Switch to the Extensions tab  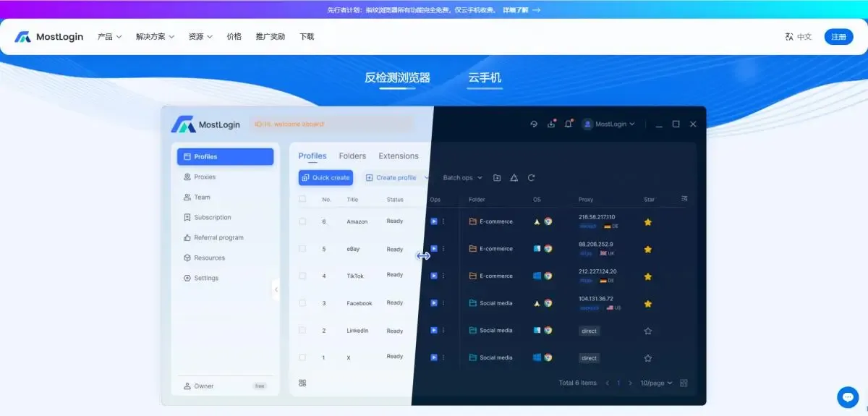coord(399,156)
